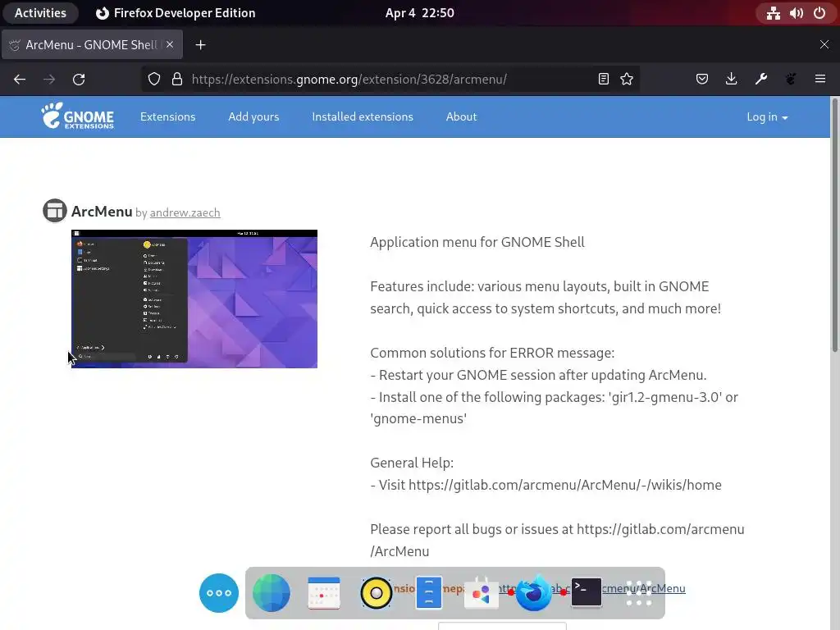This screenshot has height=630, width=840.
Task: Click the 'General Help:' text
Action: click(412, 463)
